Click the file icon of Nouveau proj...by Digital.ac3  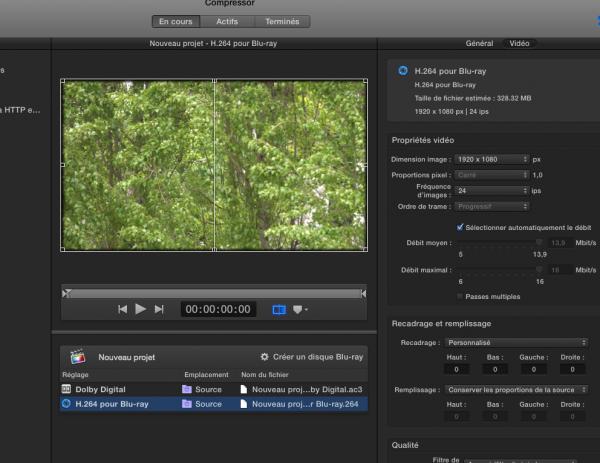[x=243, y=389]
